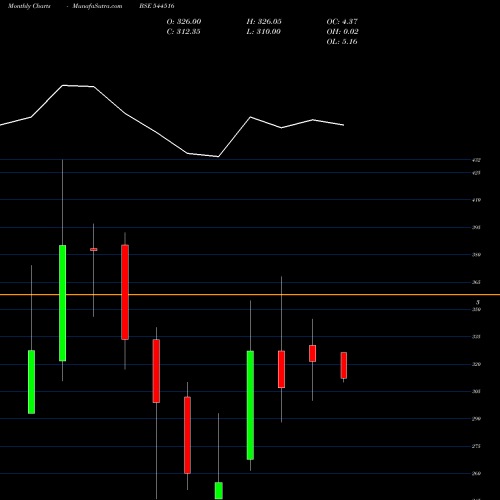500x500 pixels.
Task: Click the 260 price axis label
Action: tap(476, 474)
